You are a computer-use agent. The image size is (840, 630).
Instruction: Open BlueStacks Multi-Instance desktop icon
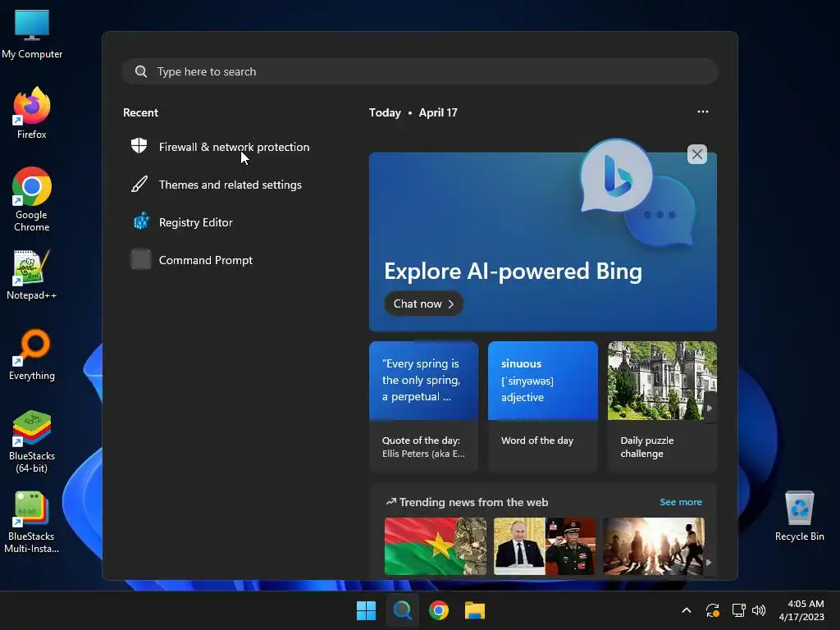point(32,522)
